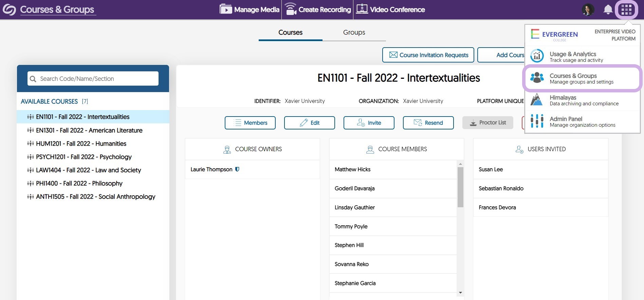Click shield icon beside Laurie Thompson

237,169
